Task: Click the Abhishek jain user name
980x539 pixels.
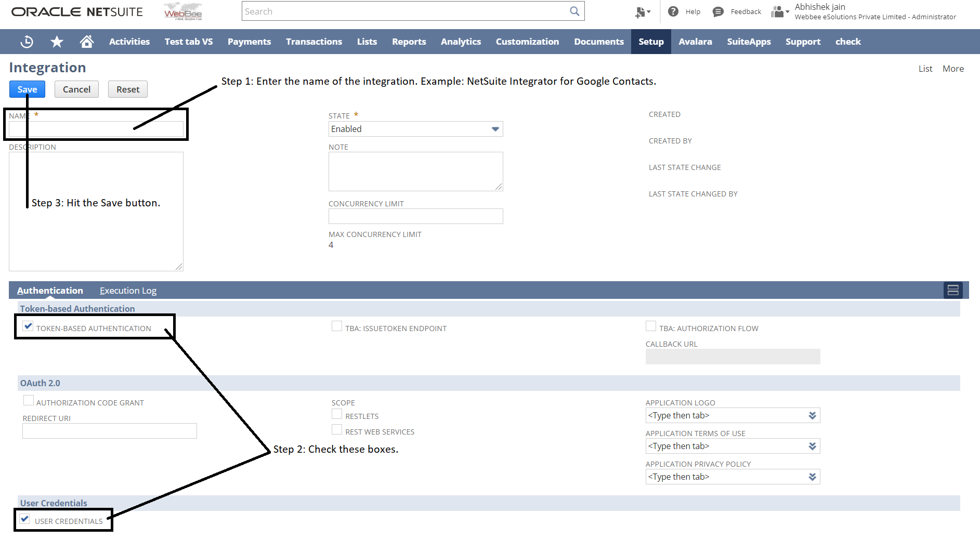Action: [x=820, y=7]
